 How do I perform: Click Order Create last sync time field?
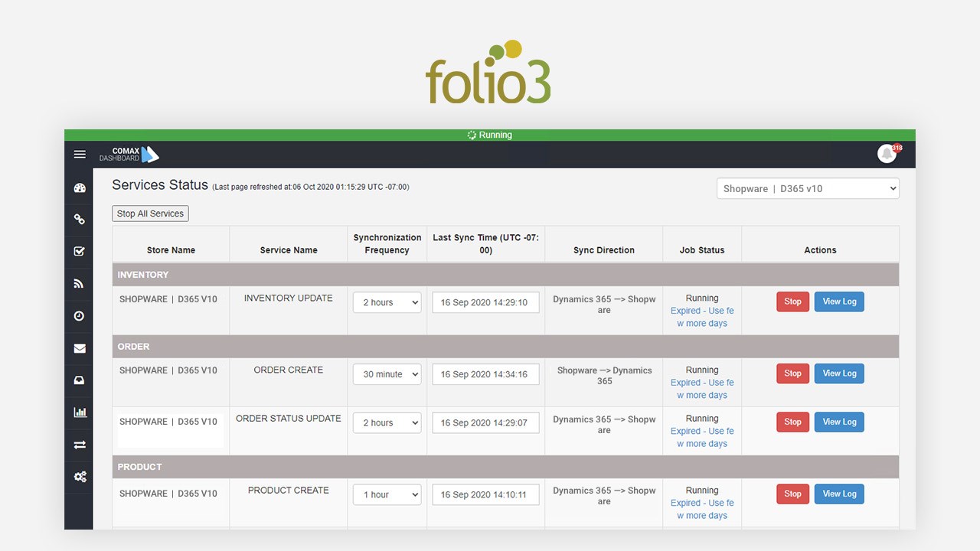[485, 374]
